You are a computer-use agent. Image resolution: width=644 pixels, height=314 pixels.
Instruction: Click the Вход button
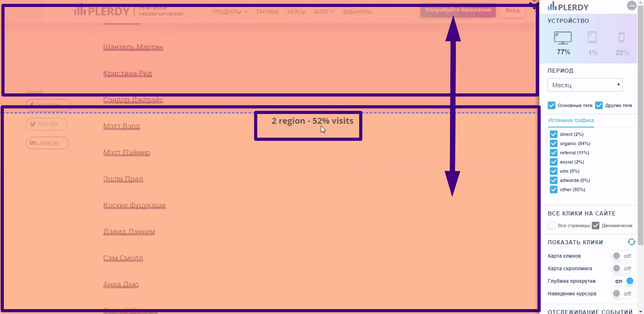pyautogui.click(x=512, y=10)
